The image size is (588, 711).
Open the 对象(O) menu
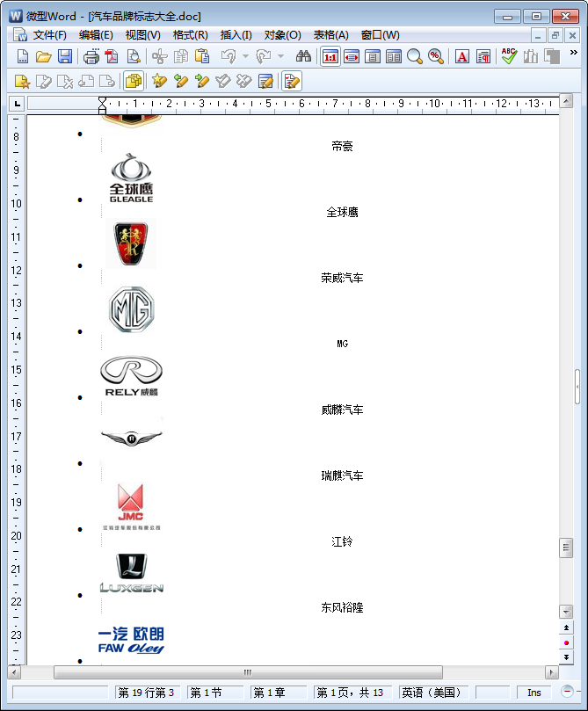point(282,35)
